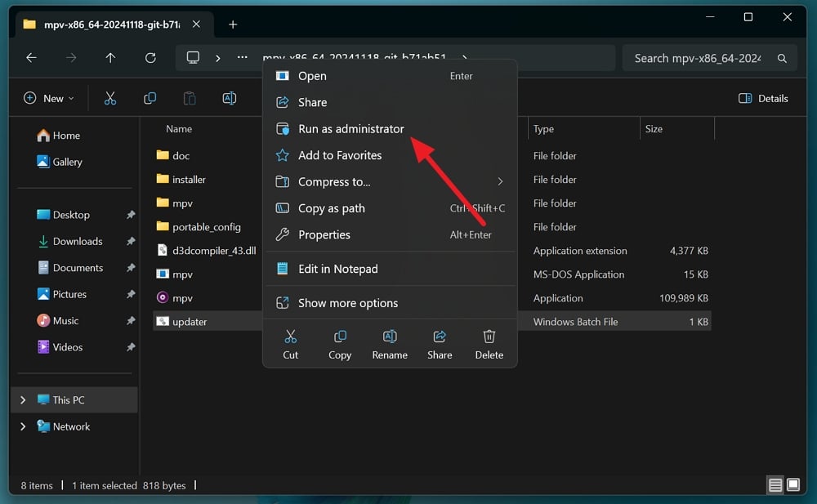Image resolution: width=817 pixels, height=504 pixels.
Task: Click the address bar path text
Action: pyautogui.click(x=355, y=57)
